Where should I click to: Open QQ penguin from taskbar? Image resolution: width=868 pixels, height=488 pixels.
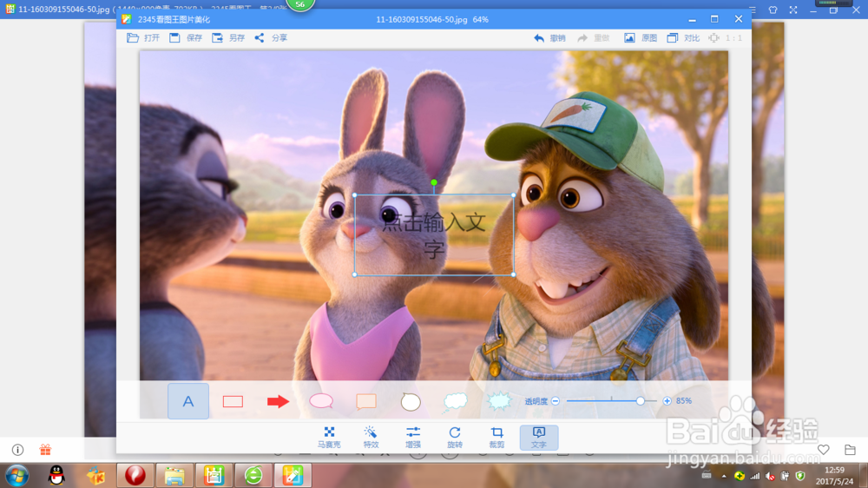click(56, 476)
